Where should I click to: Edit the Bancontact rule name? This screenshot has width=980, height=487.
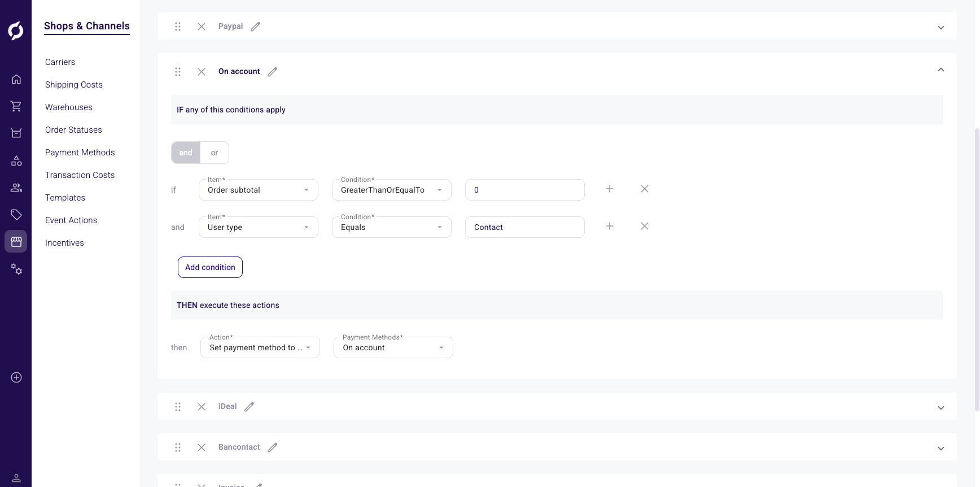coord(273,447)
